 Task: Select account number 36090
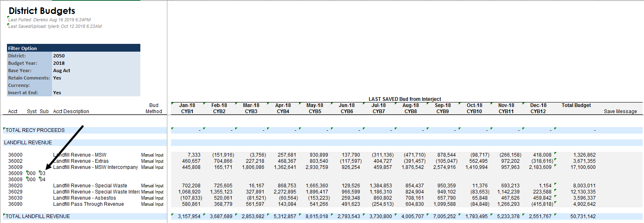(x=15, y=204)
